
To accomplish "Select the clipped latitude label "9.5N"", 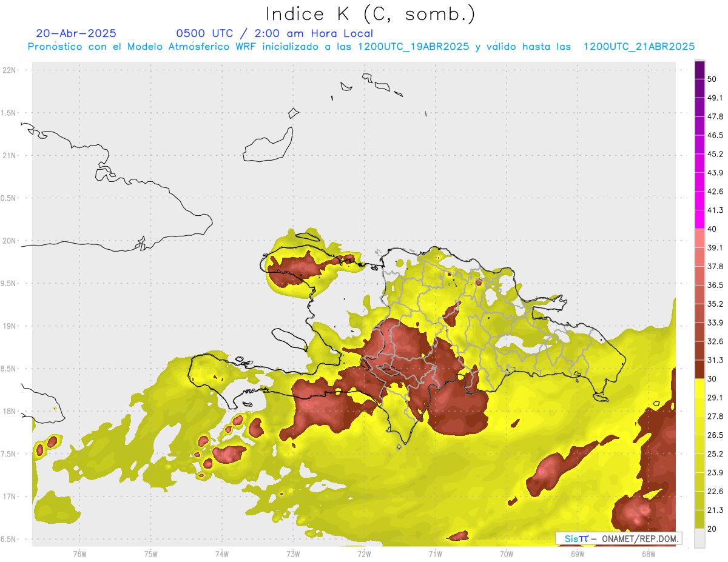I will pyautogui.click(x=9, y=283).
